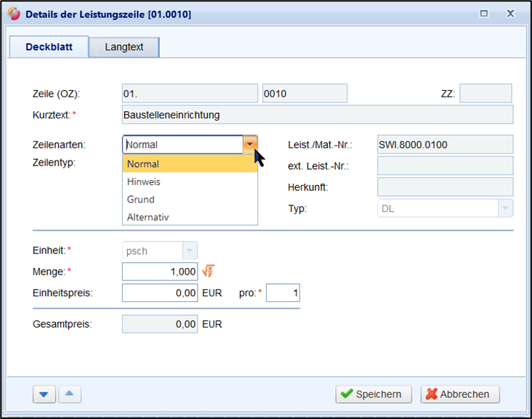Select Alternativ line type option
The height and width of the screenshot is (419, 532).
point(190,216)
